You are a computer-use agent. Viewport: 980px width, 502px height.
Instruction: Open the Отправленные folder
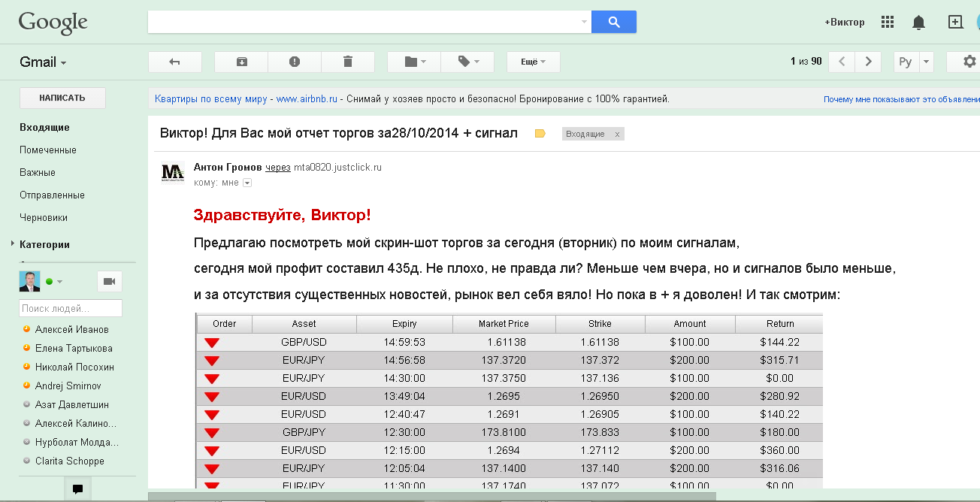pos(52,195)
